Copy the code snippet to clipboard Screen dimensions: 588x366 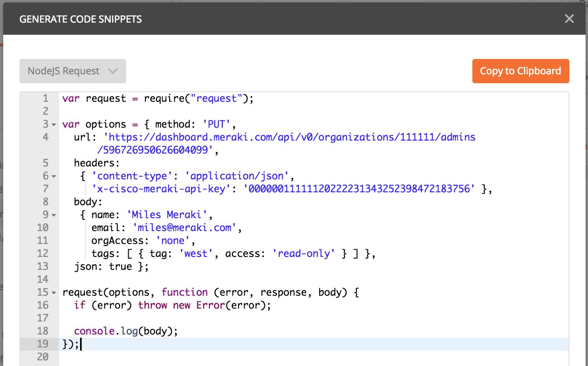(520, 71)
